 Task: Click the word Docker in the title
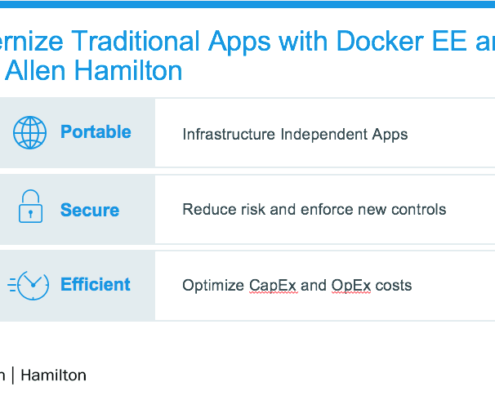click(380, 41)
